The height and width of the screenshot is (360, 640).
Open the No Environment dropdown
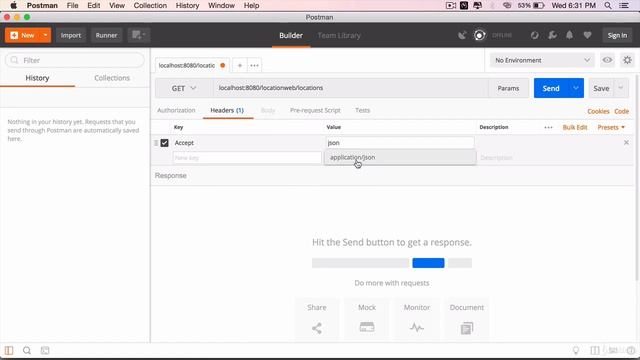click(x=542, y=60)
